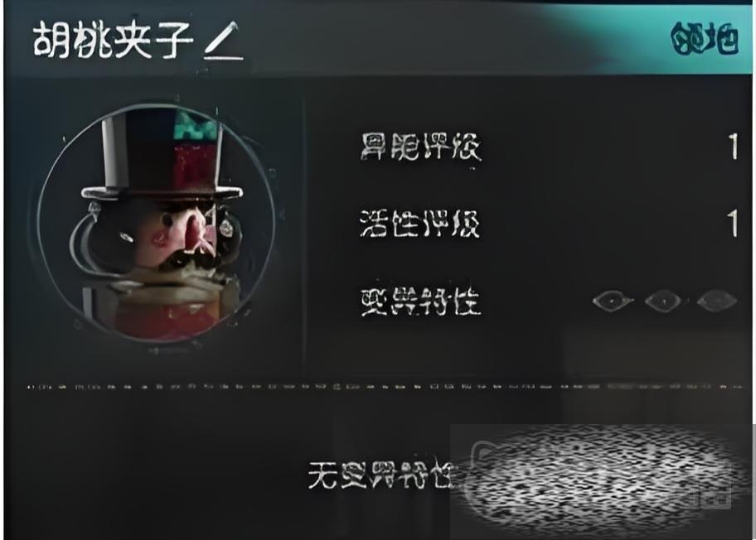The image size is (756, 540).
Task: Click the pencil edit icon beside 胡桃夹子
Action: tap(223, 41)
